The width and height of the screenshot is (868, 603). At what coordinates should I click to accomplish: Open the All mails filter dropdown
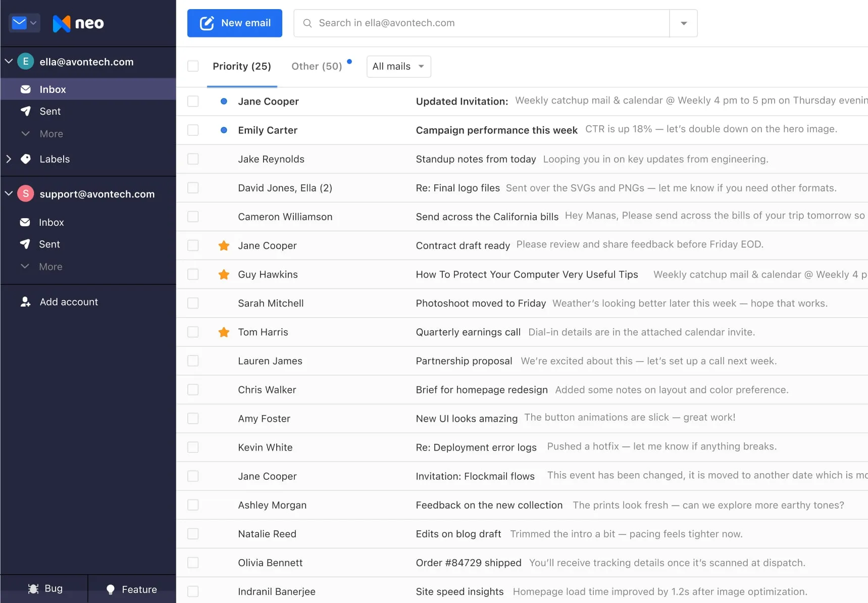[x=398, y=67]
